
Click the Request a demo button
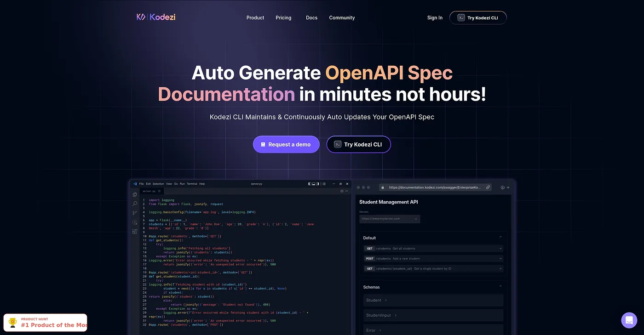click(x=286, y=144)
